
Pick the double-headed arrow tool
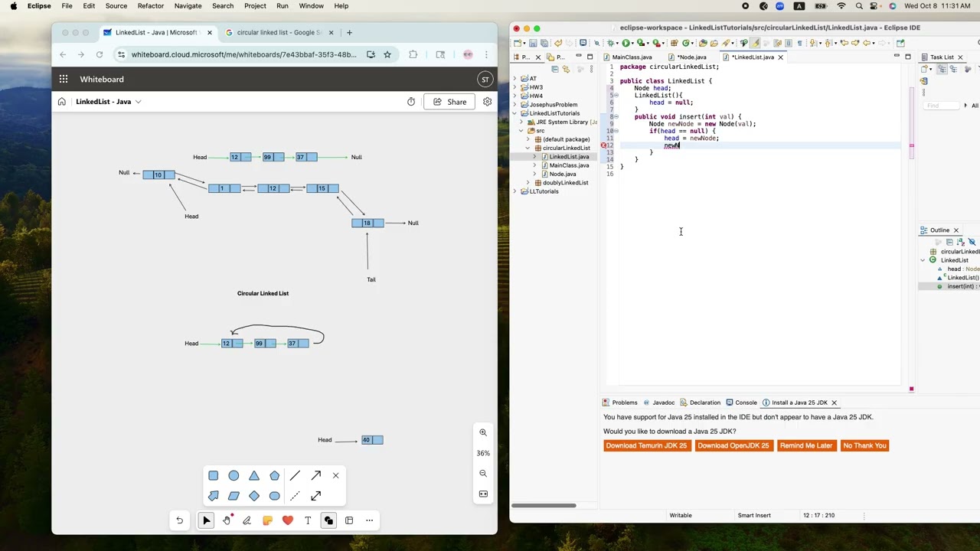(x=315, y=496)
